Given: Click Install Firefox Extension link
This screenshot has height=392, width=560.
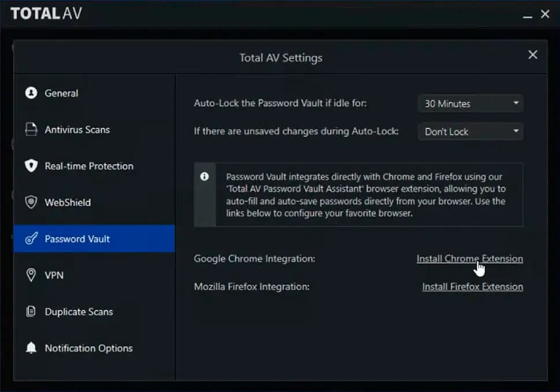Looking at the screenshot, I should click(x=473, y=287).
